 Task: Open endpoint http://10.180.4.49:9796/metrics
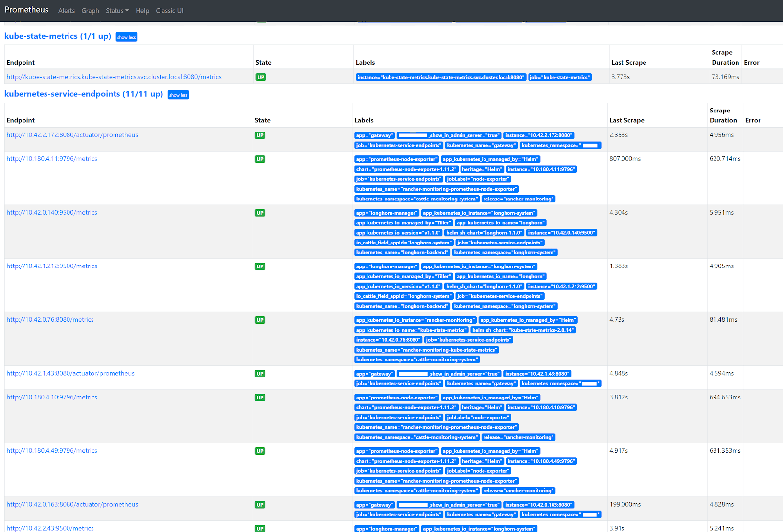[x=52, y=450]
